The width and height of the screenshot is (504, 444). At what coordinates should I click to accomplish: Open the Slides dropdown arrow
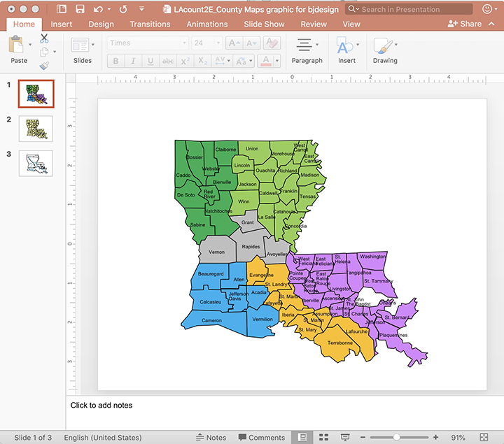tap(93, 45)
